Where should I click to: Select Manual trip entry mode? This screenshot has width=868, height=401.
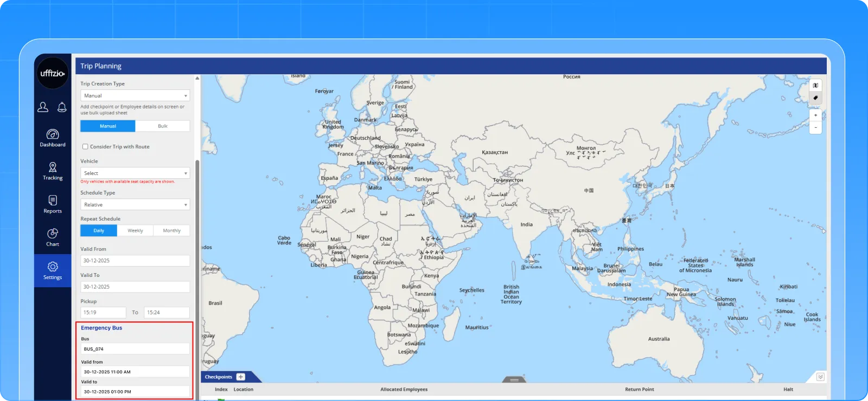click(x=108, y=126)
